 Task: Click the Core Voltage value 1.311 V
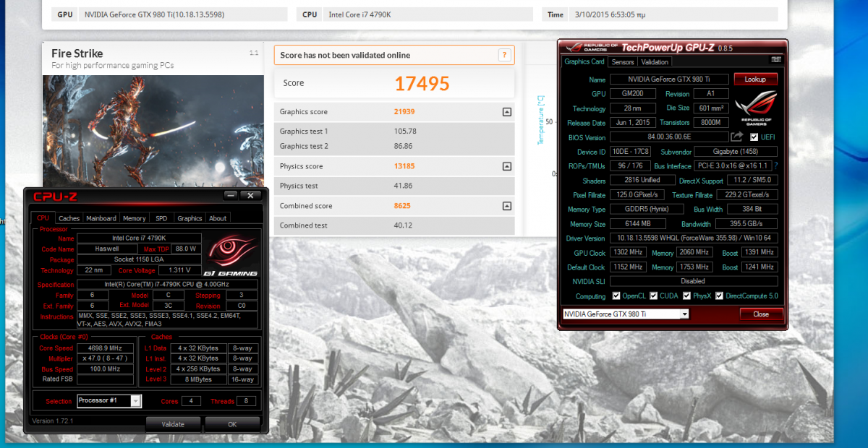[179, 270]
